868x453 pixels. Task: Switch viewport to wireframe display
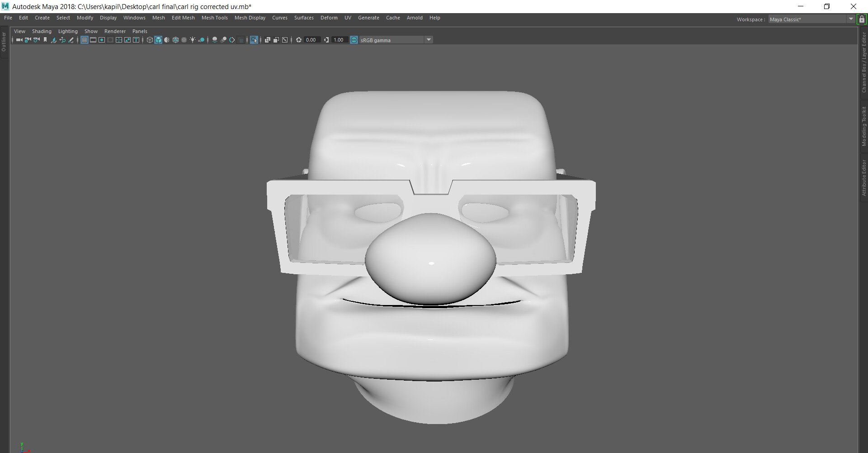(150, 40)
